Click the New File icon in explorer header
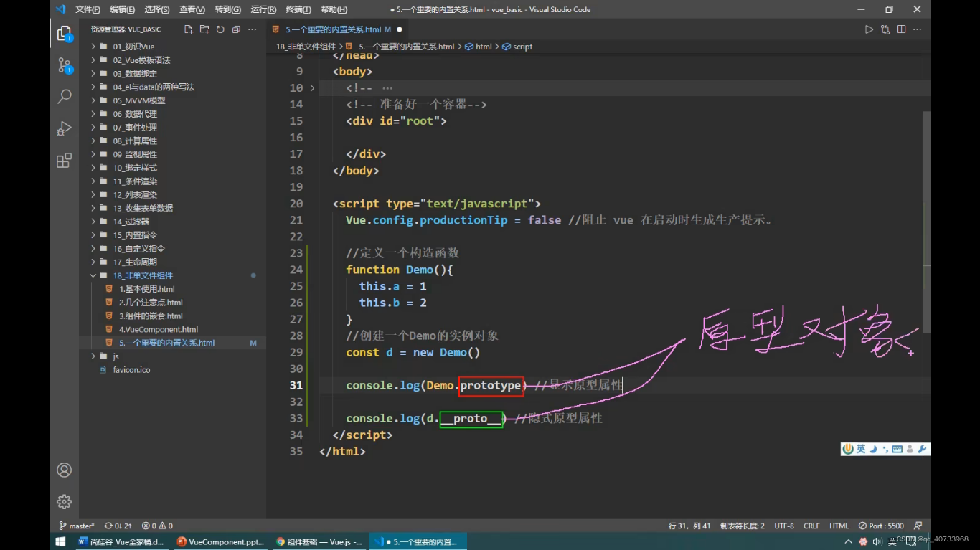This screenshot has height=550, width=980. tap(189, 29)
